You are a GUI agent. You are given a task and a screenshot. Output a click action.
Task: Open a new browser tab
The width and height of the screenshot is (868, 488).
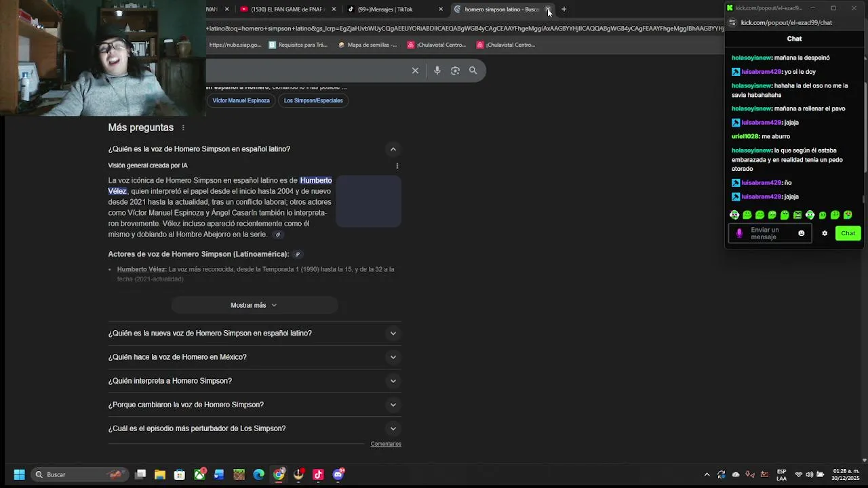point(564,9)
